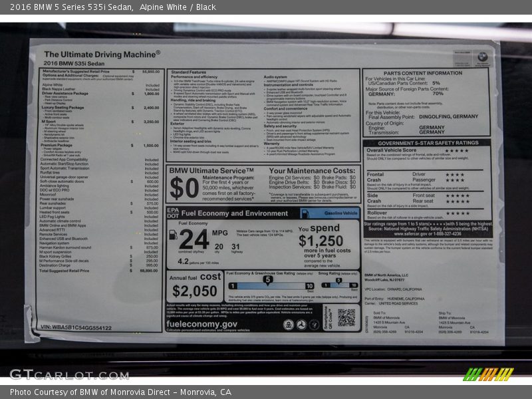The image size is (532, 399).
Task: Click the fueleconomy.gov link
Action: (201, 324)
